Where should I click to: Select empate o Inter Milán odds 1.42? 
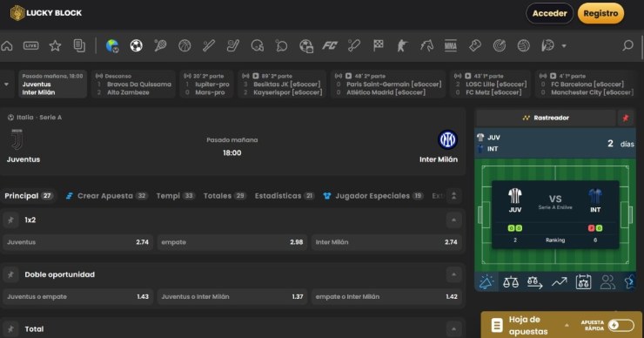coord(386,296)
